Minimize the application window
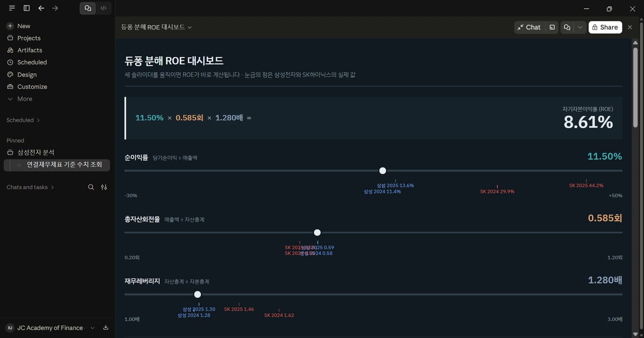Viewport: 644px width, 338px height. pos(586,8)
